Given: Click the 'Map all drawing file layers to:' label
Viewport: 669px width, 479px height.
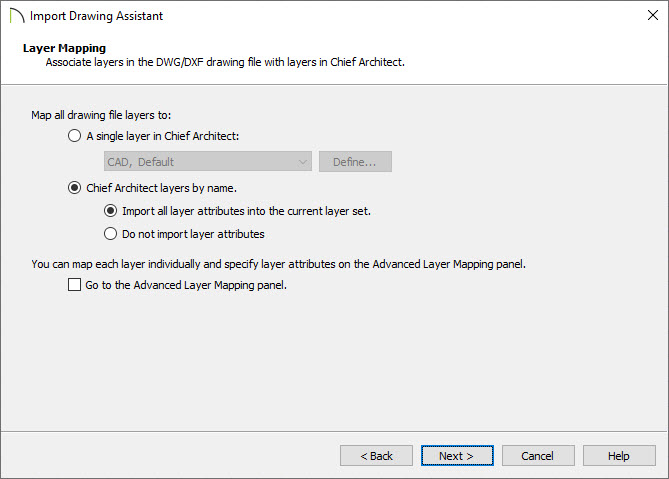Looking at the screenshot, I should 101,115.
